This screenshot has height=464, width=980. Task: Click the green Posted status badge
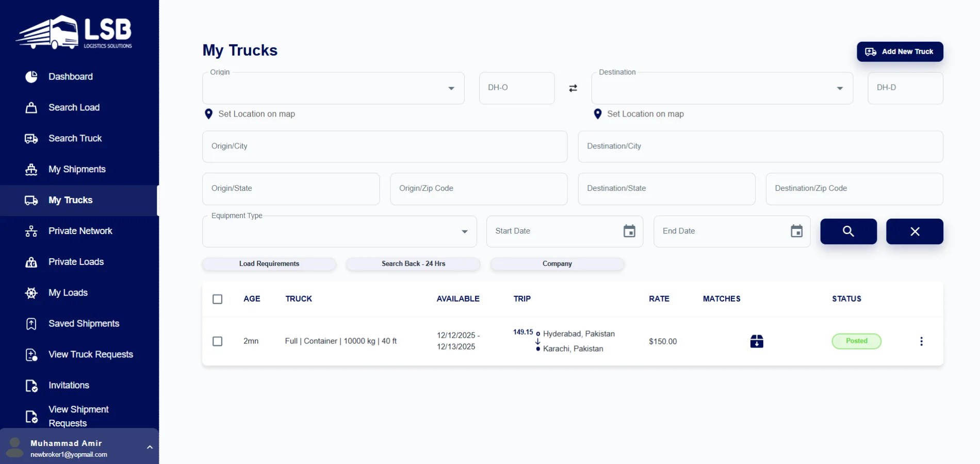click(x=856, y=341)
